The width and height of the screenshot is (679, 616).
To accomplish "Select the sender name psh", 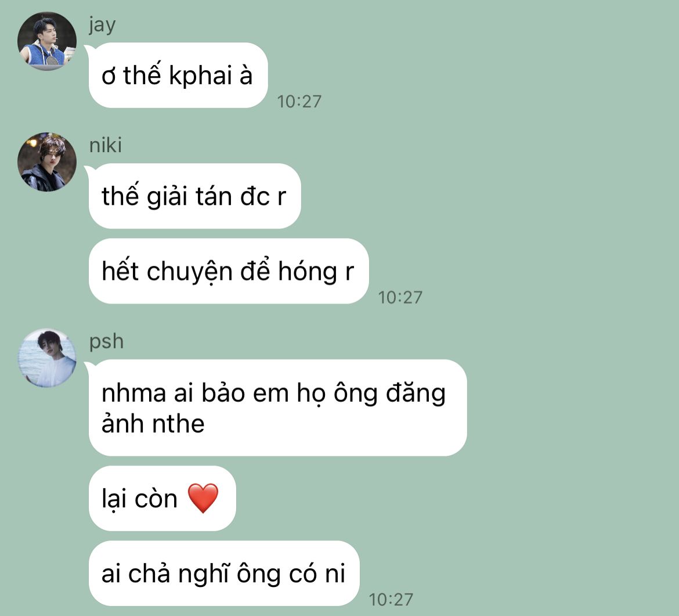I will tap(106, 342).
